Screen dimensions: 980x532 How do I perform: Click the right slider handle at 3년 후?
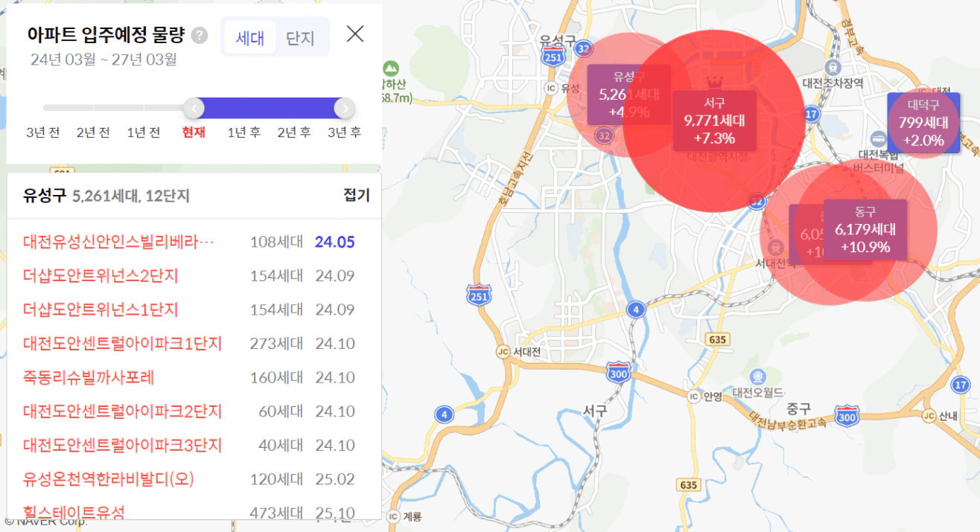pyautogui.click(x=344, y=109)
